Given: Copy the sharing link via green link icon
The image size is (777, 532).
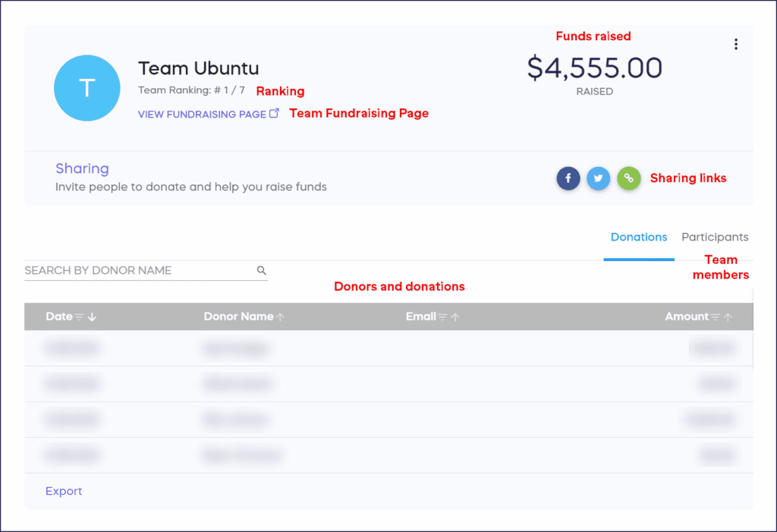Looking at the screenshot, I should coord(628,178).
